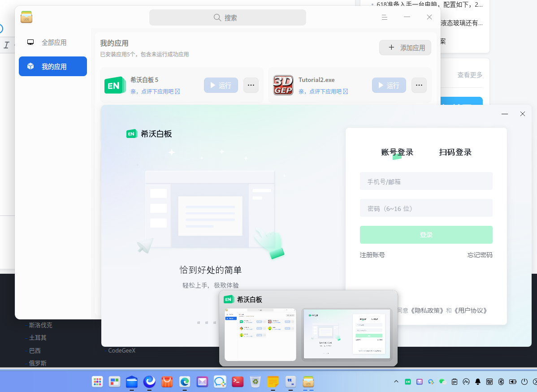Image resolution: width=537 pixels, height=392 pixels.
Task: Open the yellow sticky notes dock icon
Action: click(273, 381)
